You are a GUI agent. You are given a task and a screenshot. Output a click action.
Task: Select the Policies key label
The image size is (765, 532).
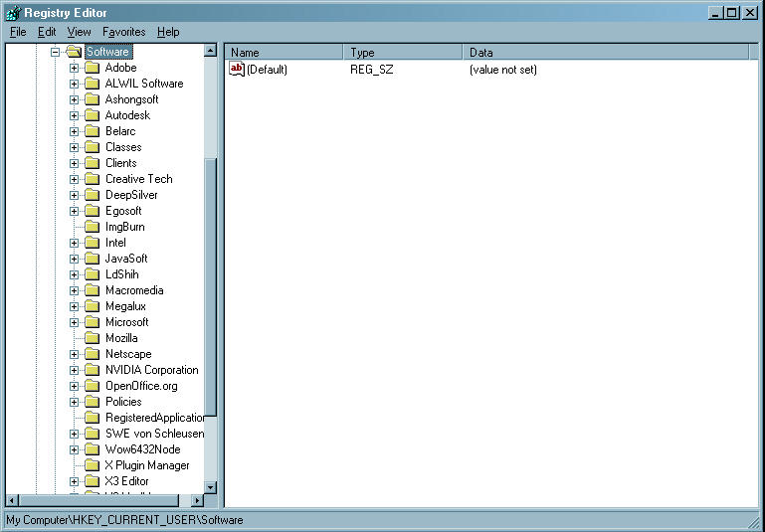[123, 402]
